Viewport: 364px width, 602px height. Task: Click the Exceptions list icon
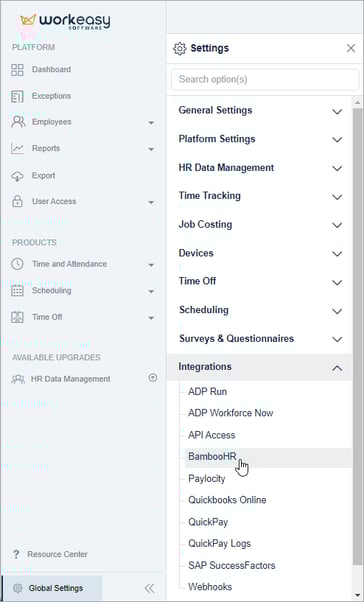click(x=17, y=96)
